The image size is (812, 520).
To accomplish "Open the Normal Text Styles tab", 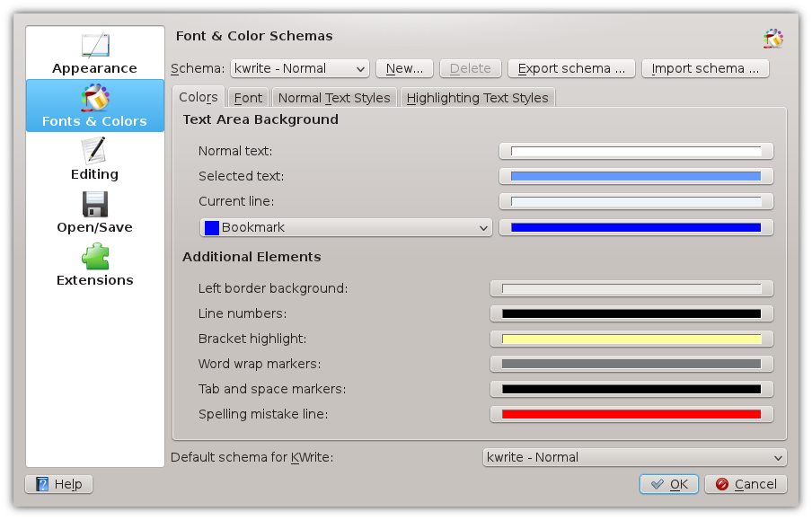I will [334, 98].
